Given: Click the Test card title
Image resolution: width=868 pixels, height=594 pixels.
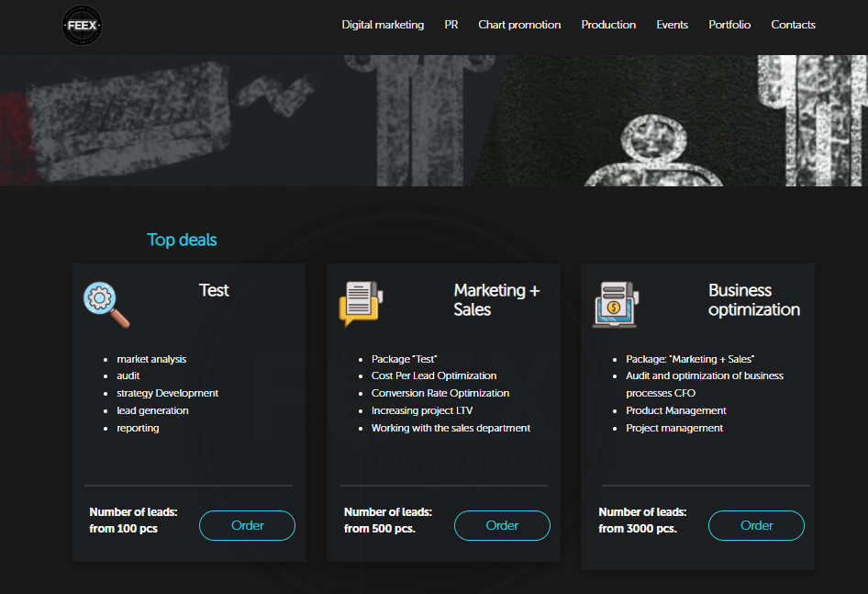Looking at the screenshot, I should pos(214,290).
